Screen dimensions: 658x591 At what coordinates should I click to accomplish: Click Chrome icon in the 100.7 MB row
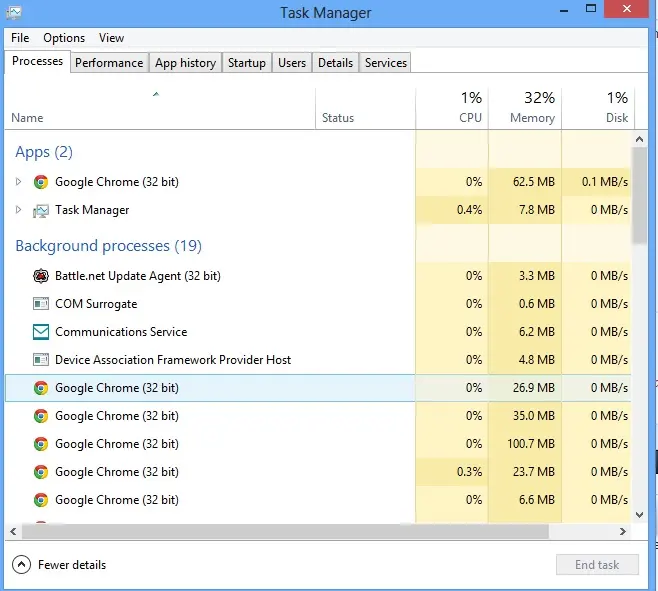pos(41,444)
